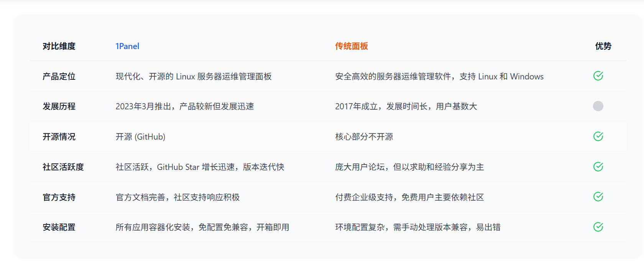Click the cell 开源 (GitHub)
644x267 pixels.
click(140, 137)
